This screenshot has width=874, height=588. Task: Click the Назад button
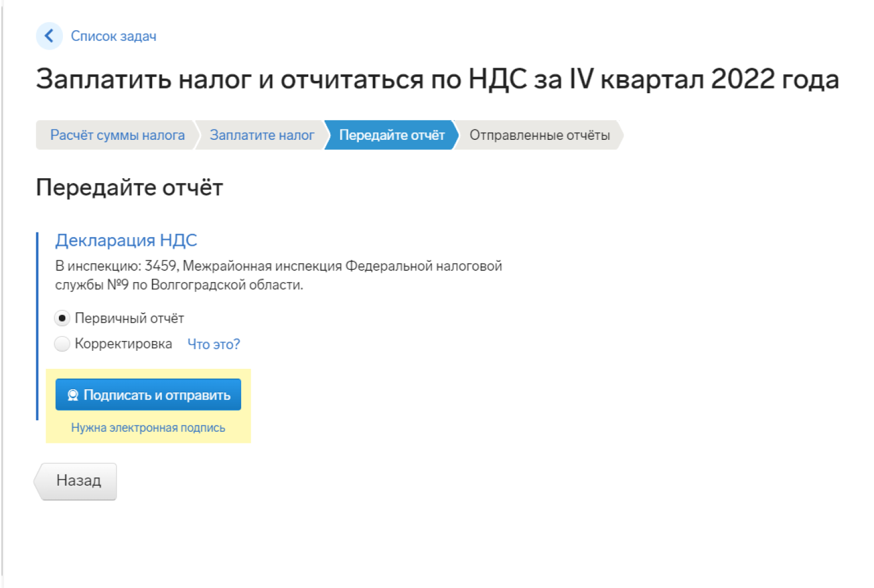point(76,481)
